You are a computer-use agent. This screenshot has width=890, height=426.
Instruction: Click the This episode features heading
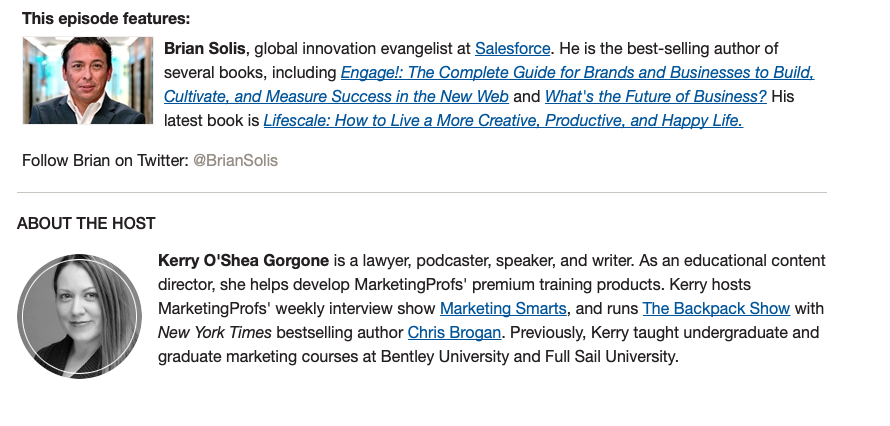tap(106, 19)
